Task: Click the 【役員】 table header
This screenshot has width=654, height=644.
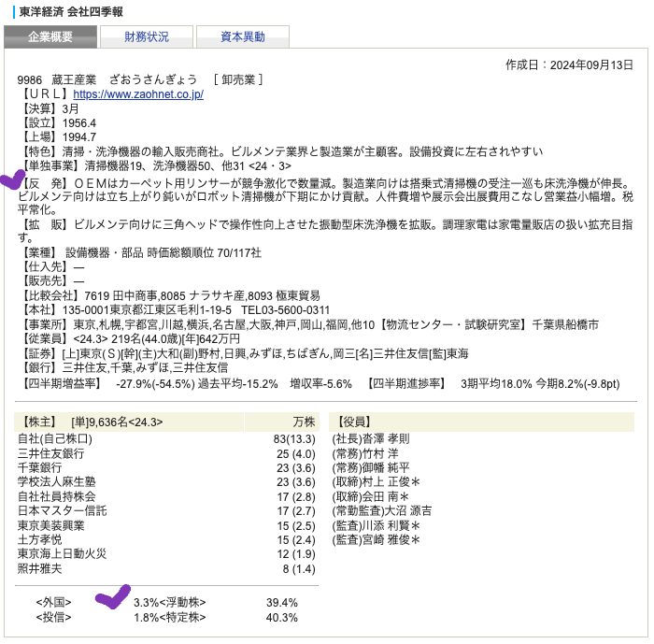Action: pos(481,422)
